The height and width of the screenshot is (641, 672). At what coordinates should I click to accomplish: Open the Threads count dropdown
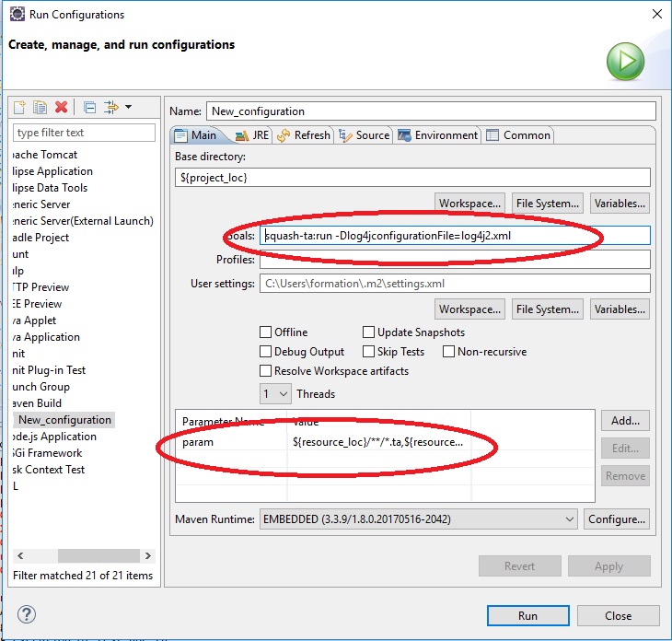pyautogui.click(x=277, y=394)
